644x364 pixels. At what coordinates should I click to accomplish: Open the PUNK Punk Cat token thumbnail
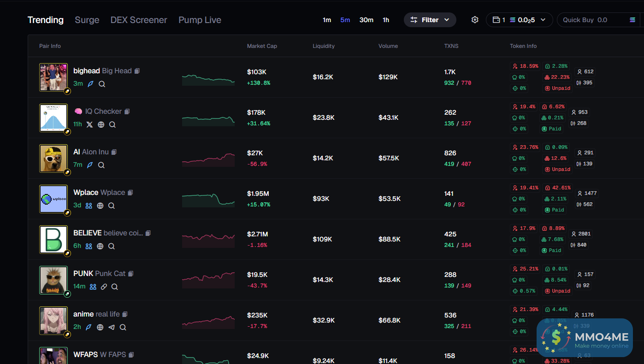point(53,280)
